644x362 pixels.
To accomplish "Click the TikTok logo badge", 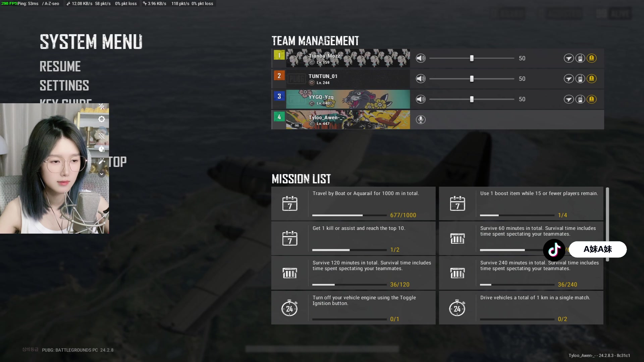I will (x=554, y=250).
